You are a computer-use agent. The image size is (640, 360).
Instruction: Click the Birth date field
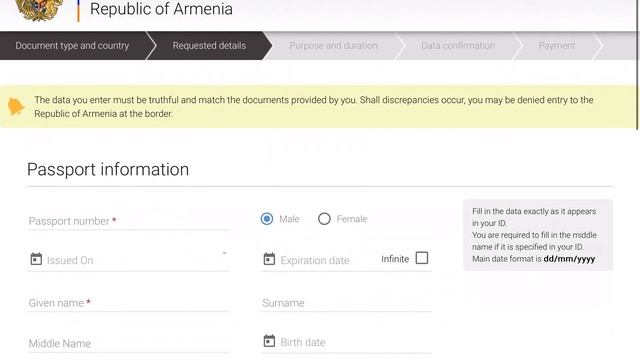[346, 342]
